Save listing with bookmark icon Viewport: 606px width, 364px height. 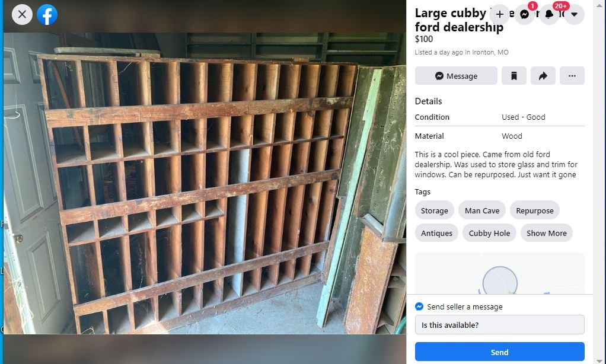pos(514,76)
